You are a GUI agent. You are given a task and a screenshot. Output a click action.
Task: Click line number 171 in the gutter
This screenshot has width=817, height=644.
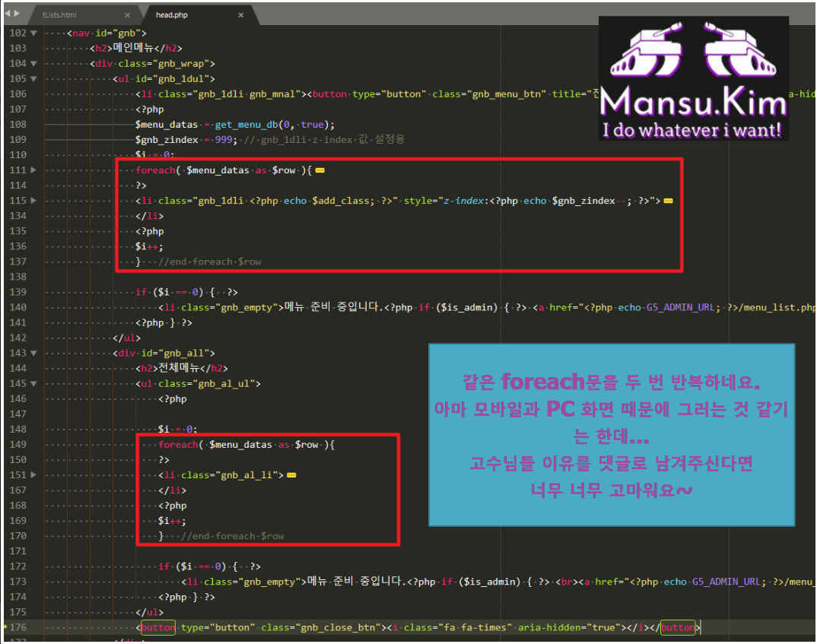(17, 550)
